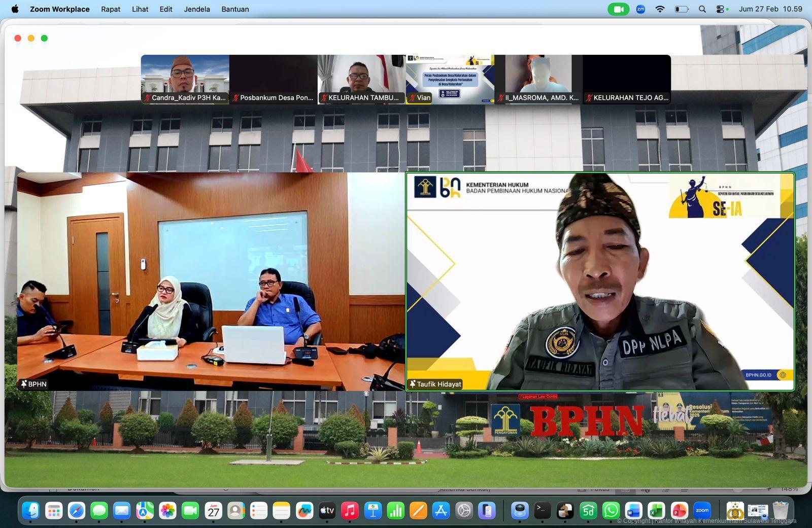812x528 pixels.
Task: Click the Bantuan menu item
Action: point(235,9)
